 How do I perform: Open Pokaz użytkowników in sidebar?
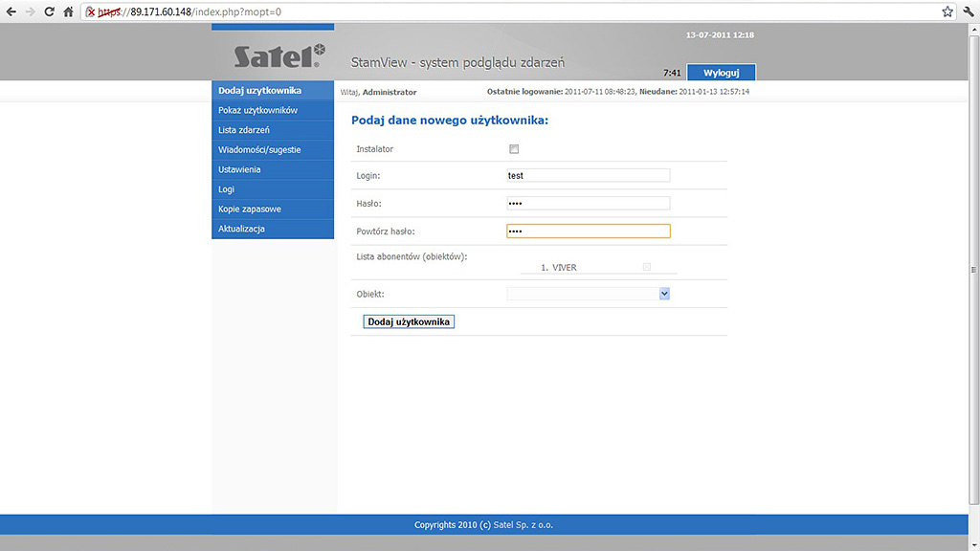point(257,110)
